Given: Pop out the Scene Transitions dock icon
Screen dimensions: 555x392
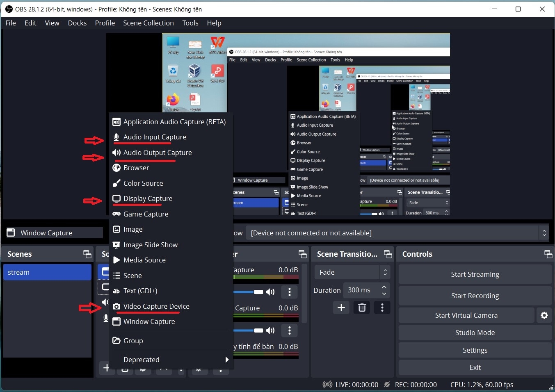Looking at the screenshot, I should click(388, 254).
